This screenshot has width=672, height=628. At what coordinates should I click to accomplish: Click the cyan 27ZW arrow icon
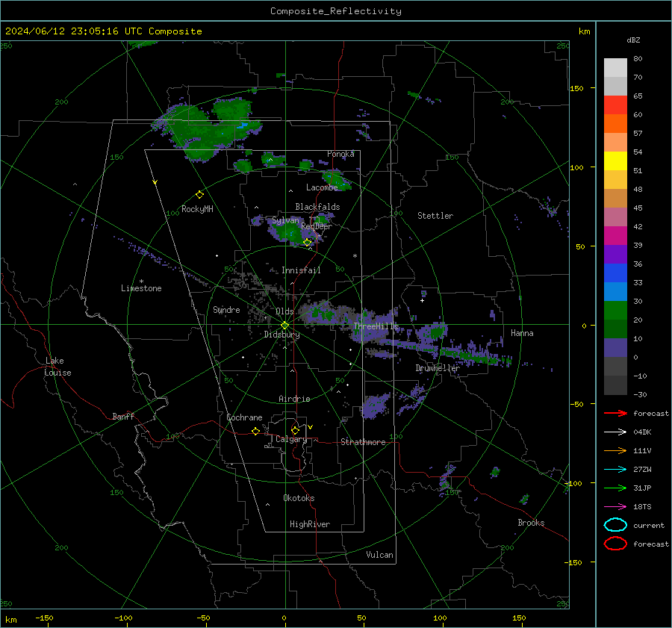[x=615, y=470]
